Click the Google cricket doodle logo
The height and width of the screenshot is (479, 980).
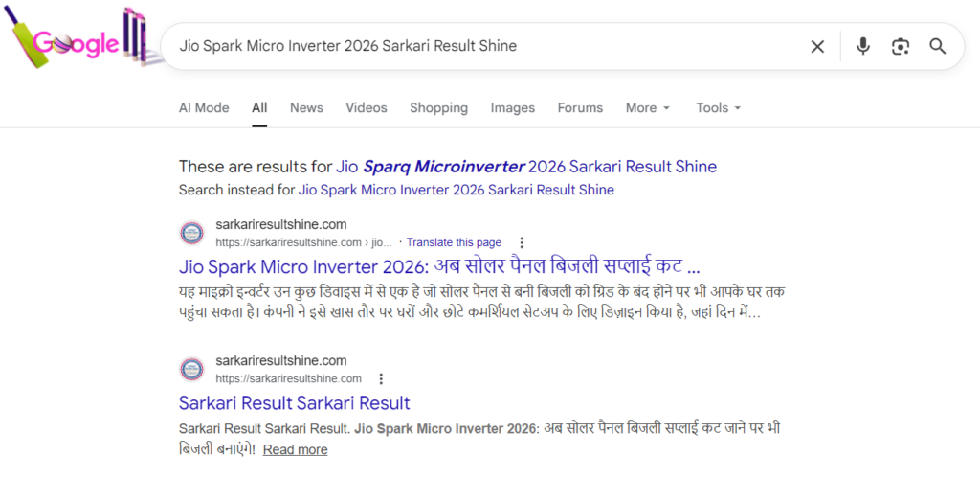pos(77,43)
